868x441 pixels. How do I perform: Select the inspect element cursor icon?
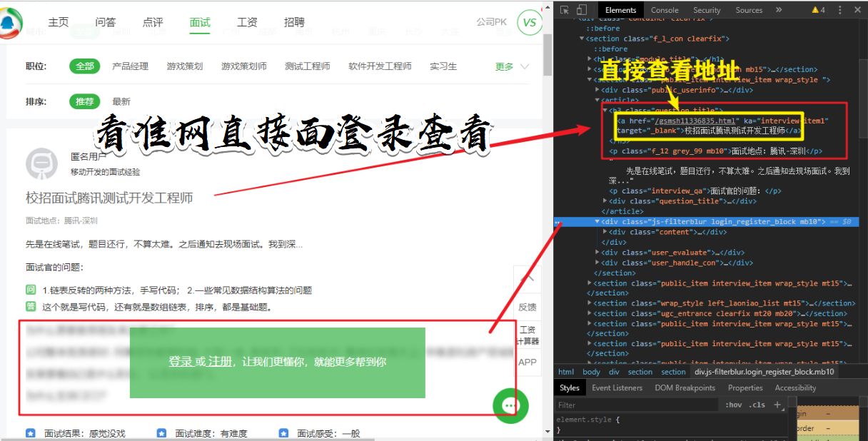pos(565,10)
